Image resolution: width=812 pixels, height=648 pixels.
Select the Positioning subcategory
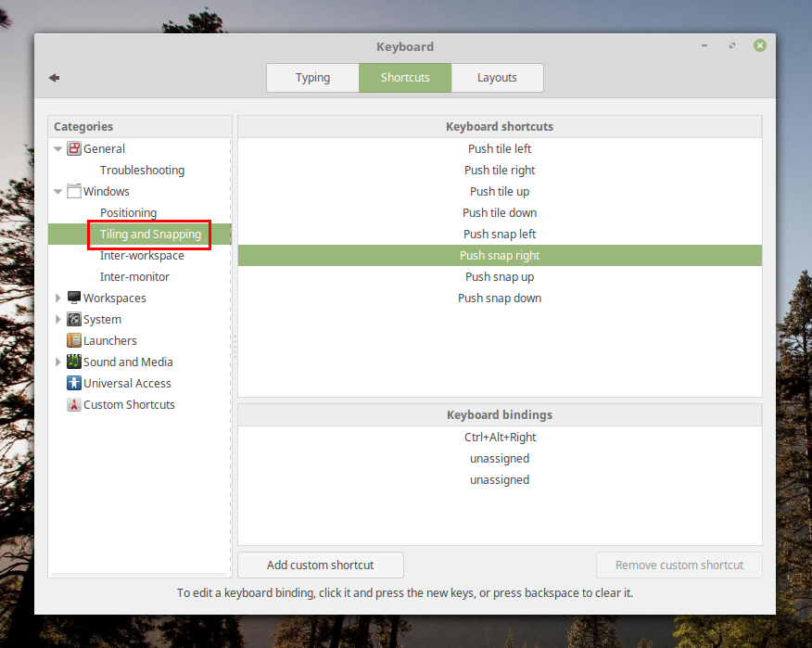[x=128, y=213]
